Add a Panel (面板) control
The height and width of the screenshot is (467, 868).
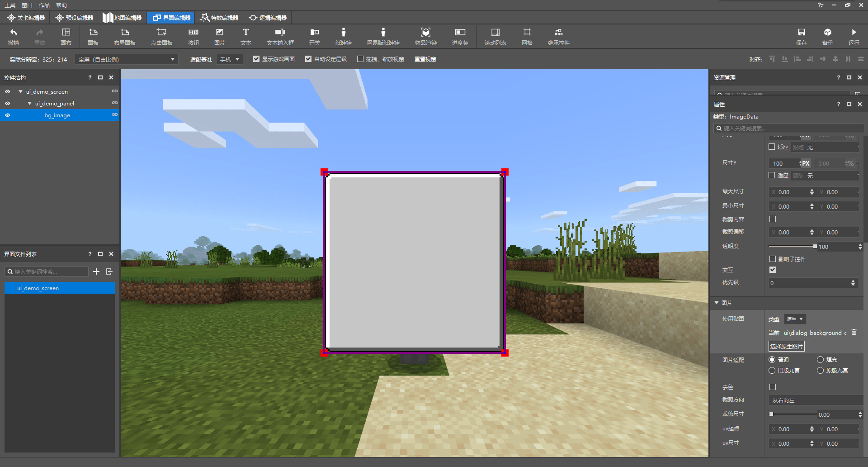tap(93, 37)
